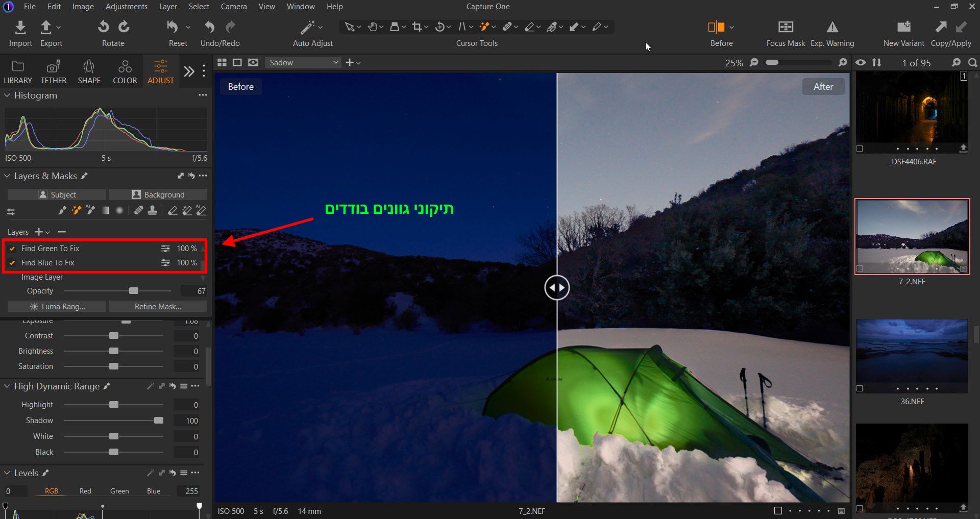Toggle the Focus Mask icon
The image size is (980, 519).
785,27
